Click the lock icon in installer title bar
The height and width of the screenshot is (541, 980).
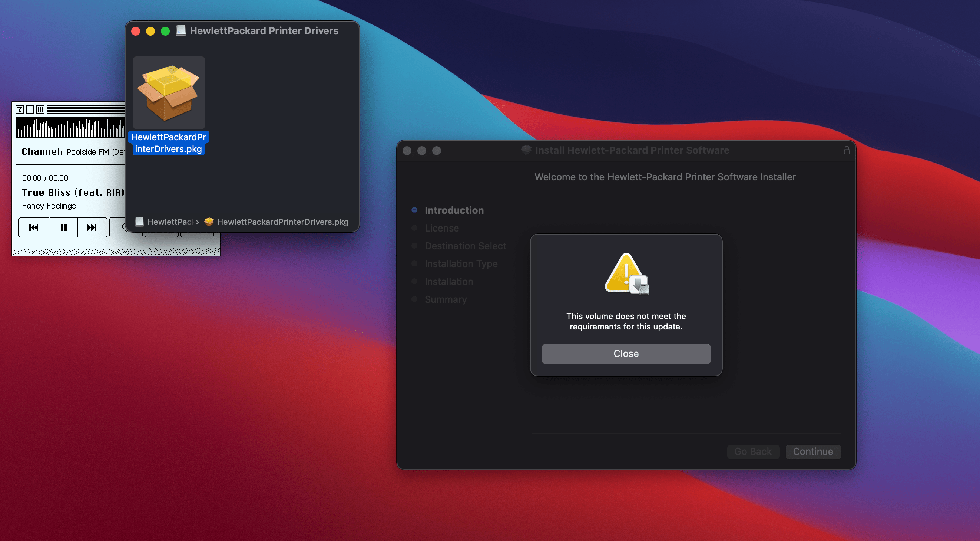[x=847, y=150]
